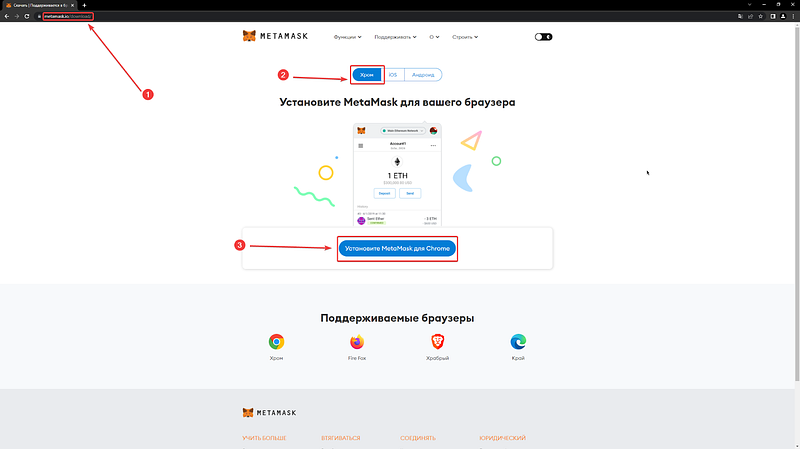
Task: Click the Microsoft Edge browser icon
Action: [x=518, y=342]
